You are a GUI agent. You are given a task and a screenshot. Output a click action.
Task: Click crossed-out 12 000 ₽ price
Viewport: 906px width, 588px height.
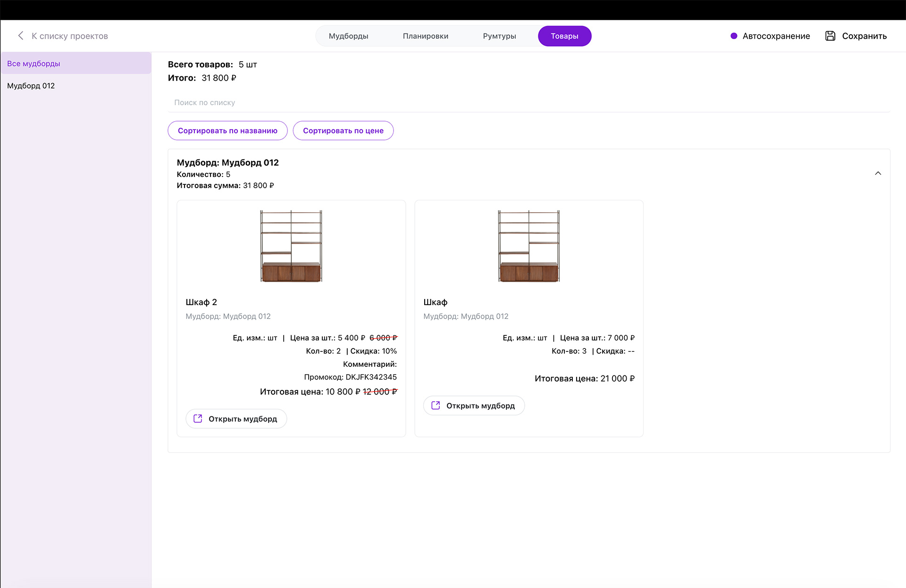click(380, 392)
